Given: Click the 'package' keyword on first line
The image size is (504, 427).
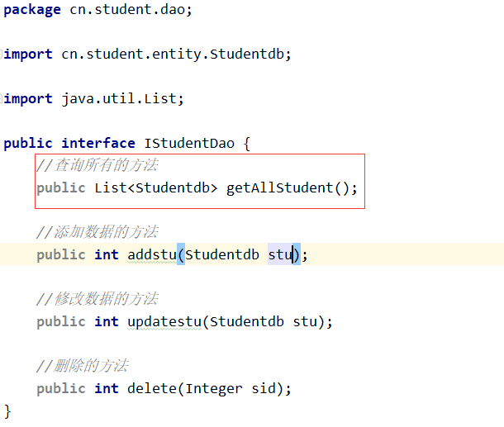Looking at the screenshot, I should tap(32, 10).
